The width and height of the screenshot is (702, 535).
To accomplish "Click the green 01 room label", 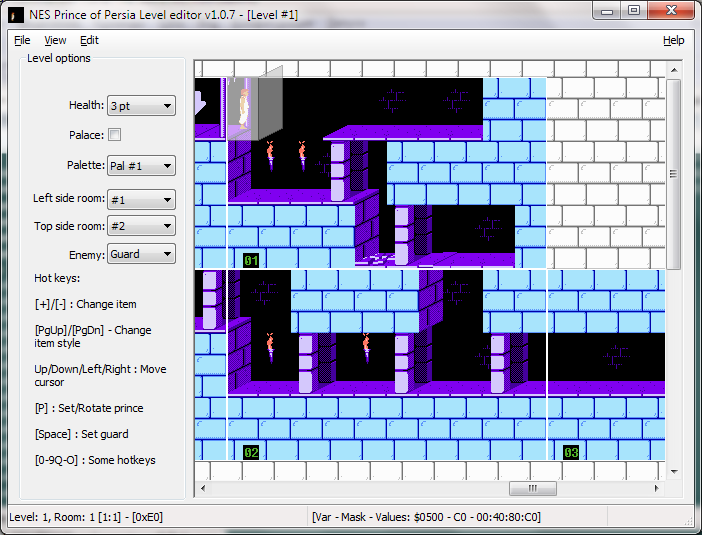I will (x=251, y=261).
